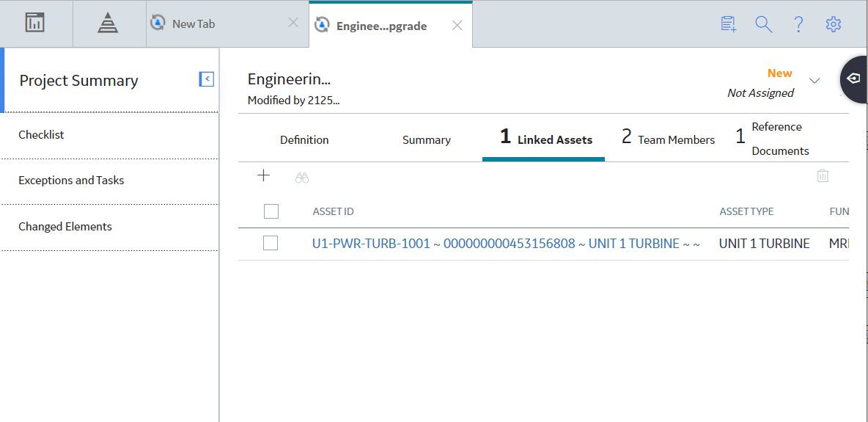Viewport: 868px width, 422px height.
Task: Open the asset hierarchy pyramid icon
Action: pyautogui.click(x=108, y=23)
